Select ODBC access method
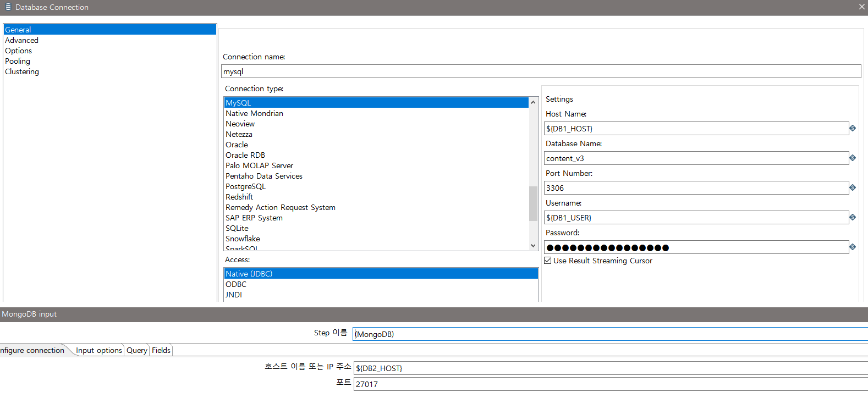This screenshot has height=398, width=868. (381, 284)
